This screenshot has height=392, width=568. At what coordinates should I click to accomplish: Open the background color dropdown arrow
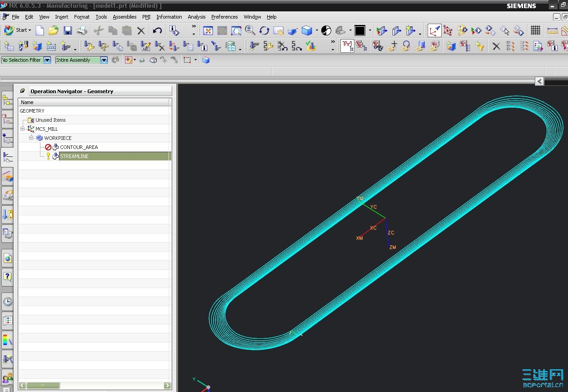[370, 30]
